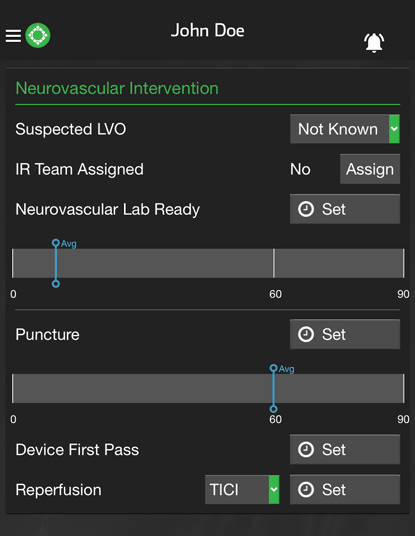Assign the IR Team

point(370,169)
